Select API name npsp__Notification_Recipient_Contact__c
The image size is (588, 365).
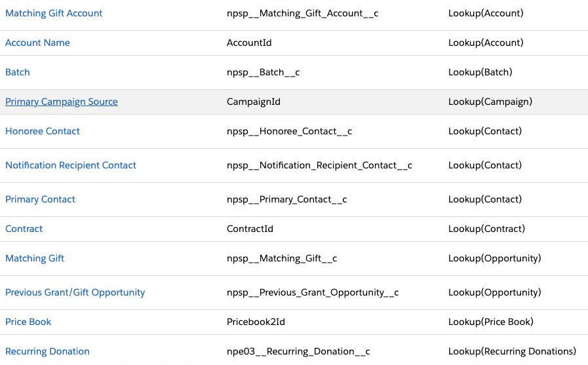pyautogui.click(x=319, y=166)
